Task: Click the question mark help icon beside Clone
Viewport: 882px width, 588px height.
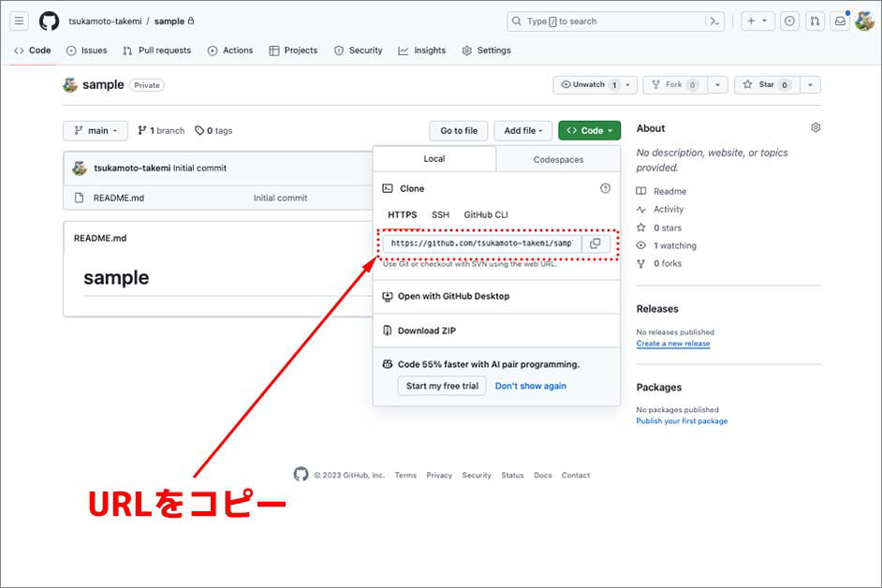Action: click(606, 188)
